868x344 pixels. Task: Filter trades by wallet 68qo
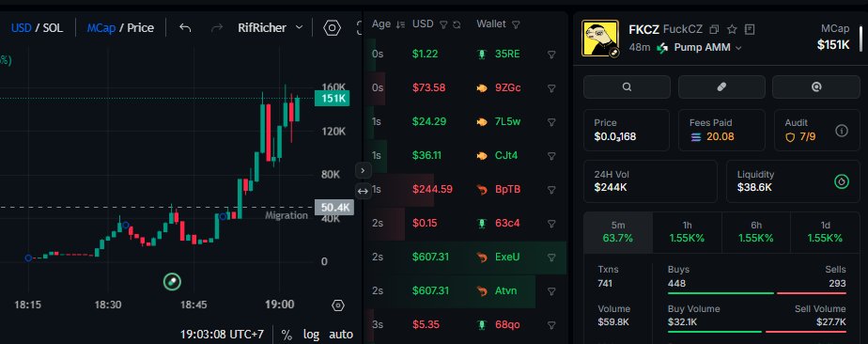551,324
